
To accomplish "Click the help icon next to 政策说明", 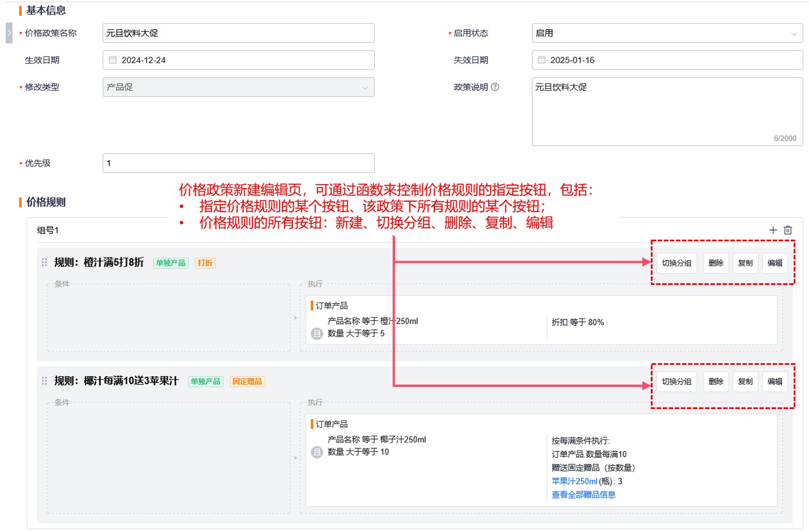I will (495, 87).
